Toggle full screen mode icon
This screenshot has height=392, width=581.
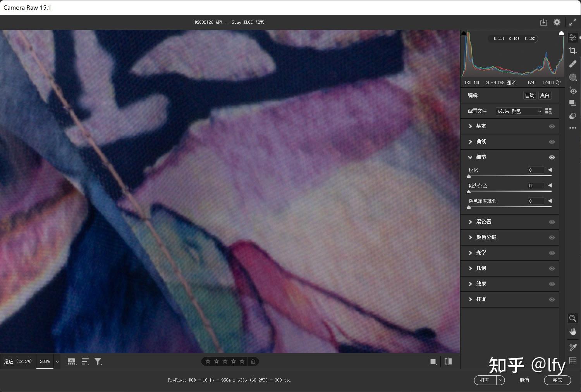click(573, 22)
